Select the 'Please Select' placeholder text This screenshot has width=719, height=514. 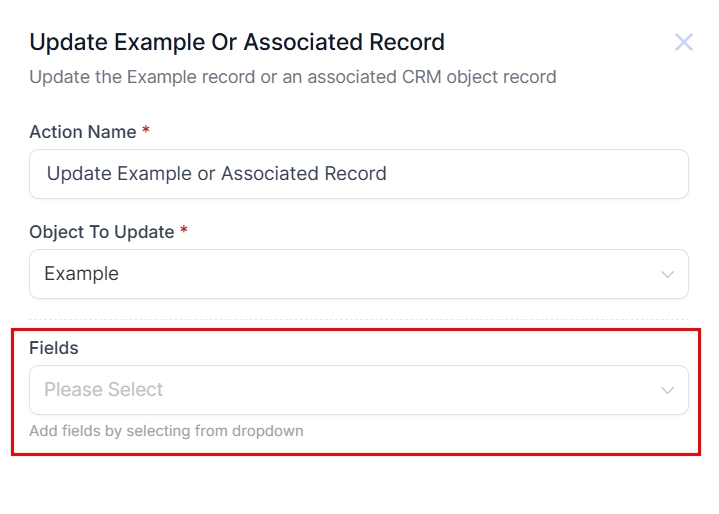[104, 390]
